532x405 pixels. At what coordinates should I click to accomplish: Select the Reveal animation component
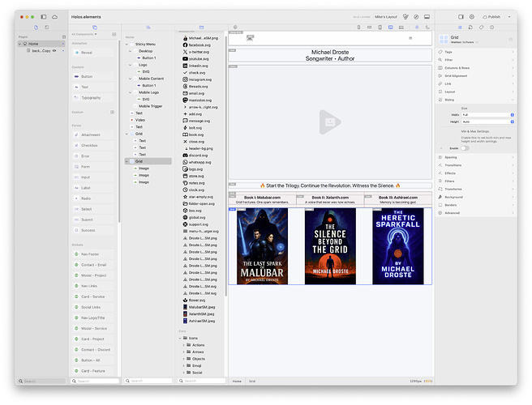[x=92, y=53]
